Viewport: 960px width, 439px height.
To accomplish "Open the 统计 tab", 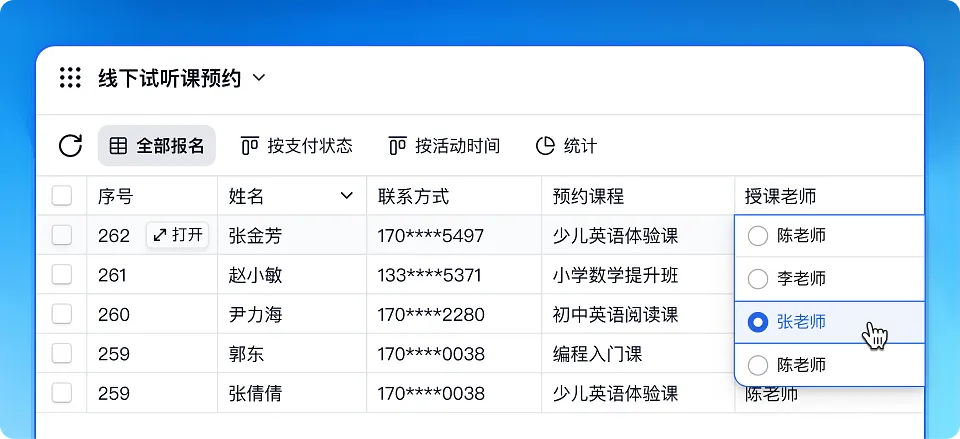I will [x=566, y=146].
